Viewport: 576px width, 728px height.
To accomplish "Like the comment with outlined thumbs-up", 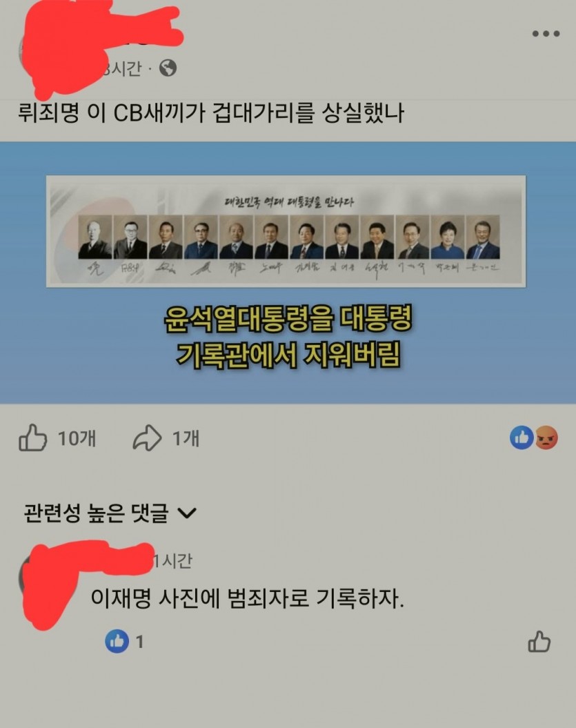I will (539, 642).
